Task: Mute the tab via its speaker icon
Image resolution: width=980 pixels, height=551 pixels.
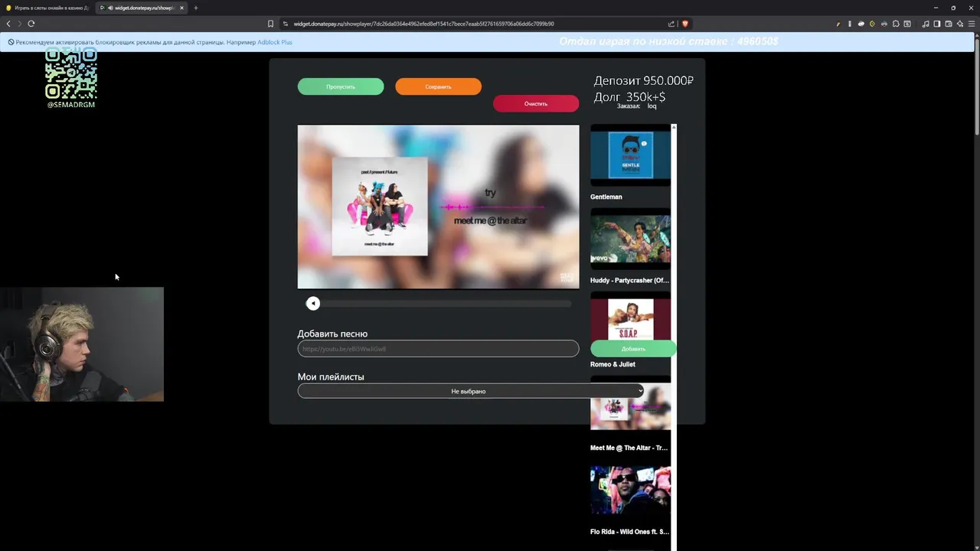Action: 110,8
